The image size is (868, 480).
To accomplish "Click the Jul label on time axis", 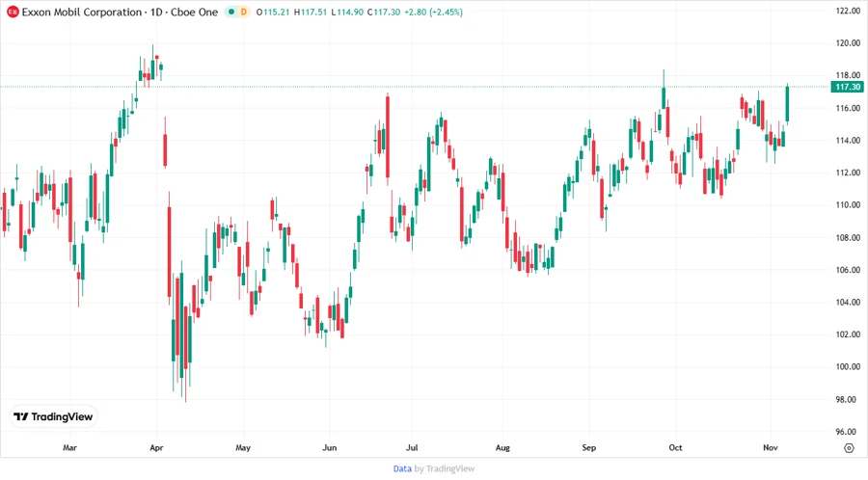I will [x=412, y=447].
